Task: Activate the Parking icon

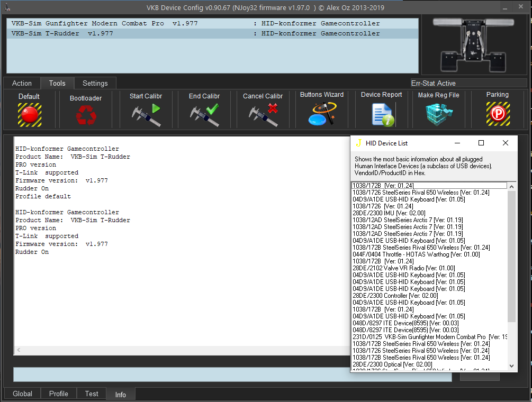Action: (x=498, y=114)
